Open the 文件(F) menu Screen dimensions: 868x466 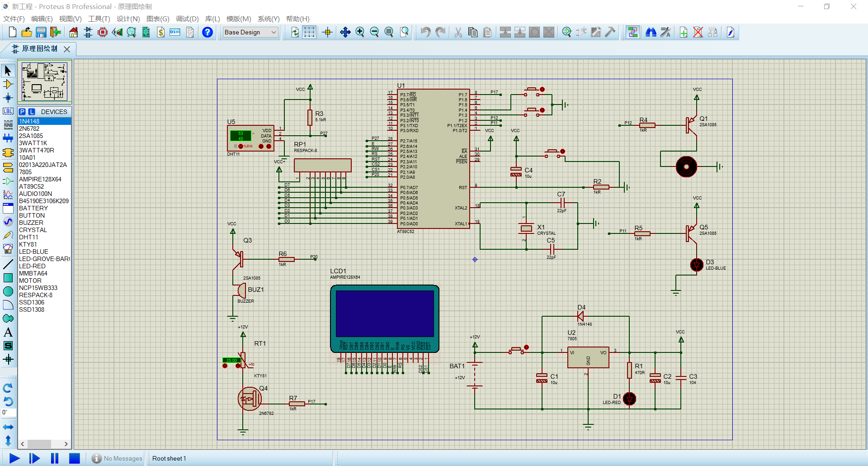[14, 19]
